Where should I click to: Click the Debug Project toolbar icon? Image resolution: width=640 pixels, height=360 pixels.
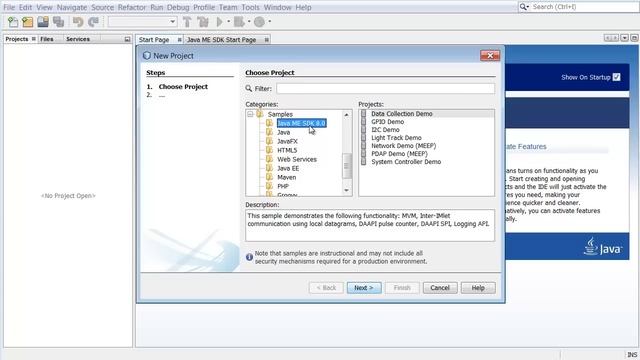239,22
